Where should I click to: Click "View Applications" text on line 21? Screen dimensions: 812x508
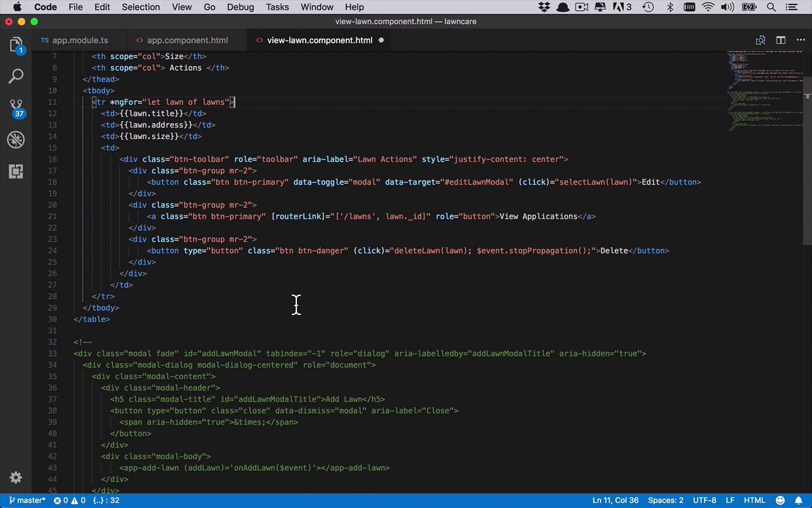click(x=539, y=216)
